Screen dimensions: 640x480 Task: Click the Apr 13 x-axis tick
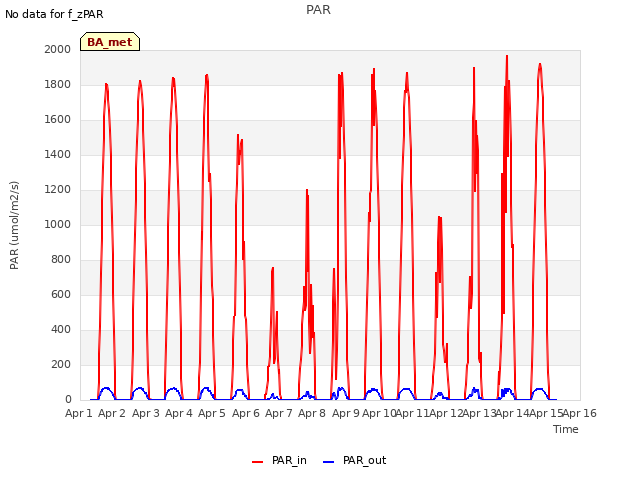(x=479, y=413)
